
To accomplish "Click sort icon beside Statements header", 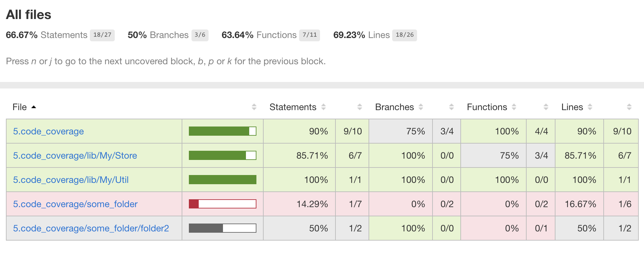I will tap(323, 107).
